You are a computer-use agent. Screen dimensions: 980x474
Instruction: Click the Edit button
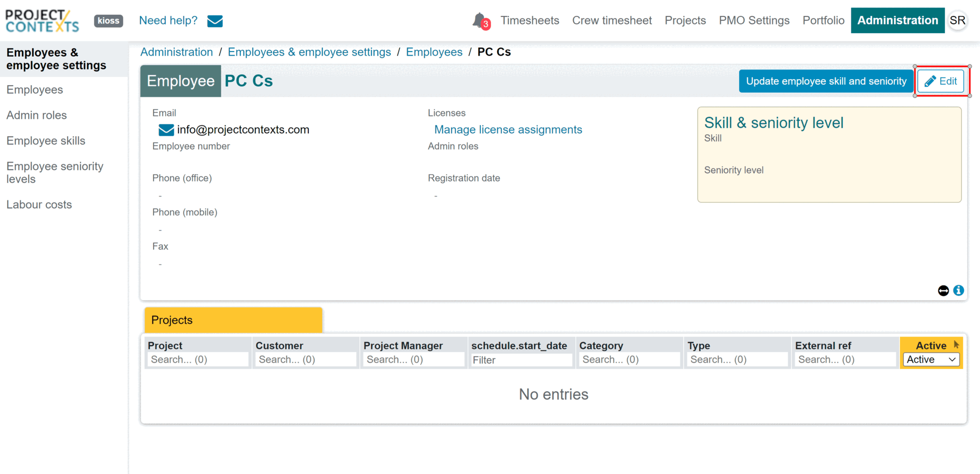941,81
